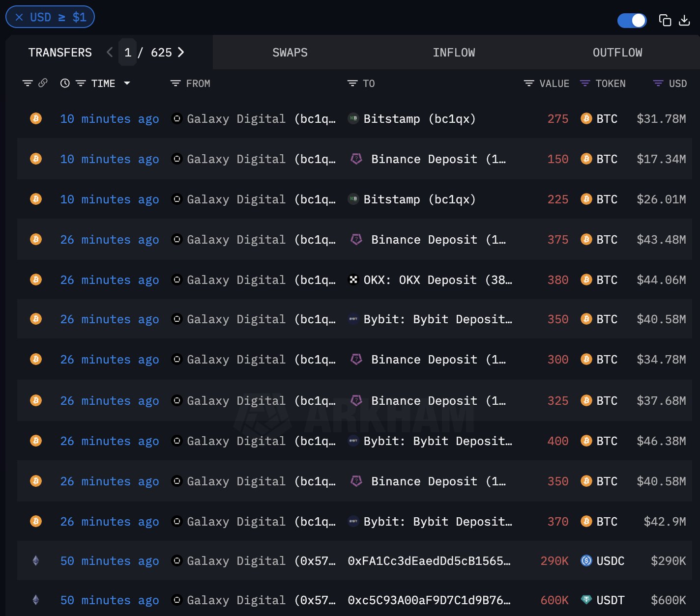This screenshot has width=700, height=616.
Task: Click the download icon
Action: (x=684, y=20)
